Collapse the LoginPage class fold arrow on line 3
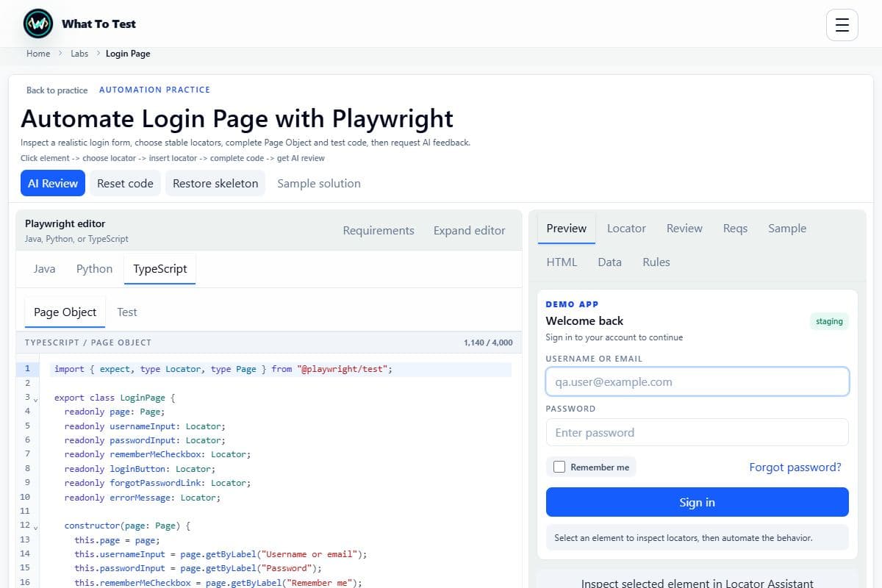Image resolution: width=882 pixels, height=588 pixels. [x=35, y=399]
